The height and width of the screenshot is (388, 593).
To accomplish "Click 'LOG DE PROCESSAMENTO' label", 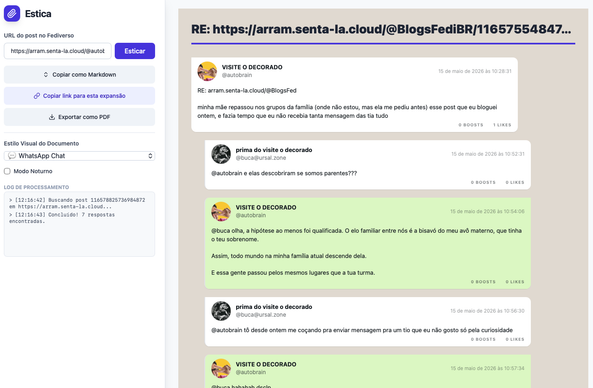I will (36, 187).
